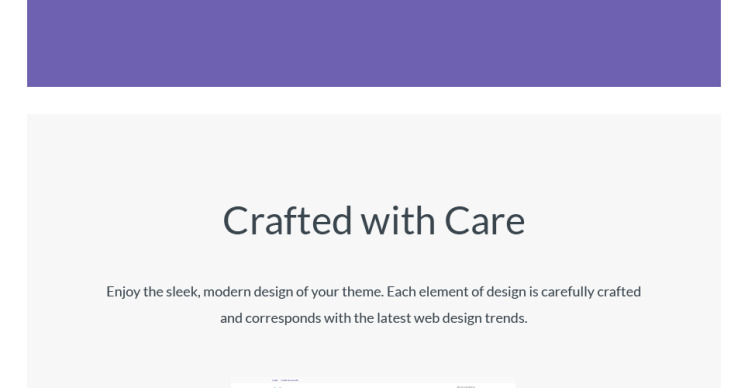Select the word Care in heading
748x388 pixels.
(x=484, y=220)
